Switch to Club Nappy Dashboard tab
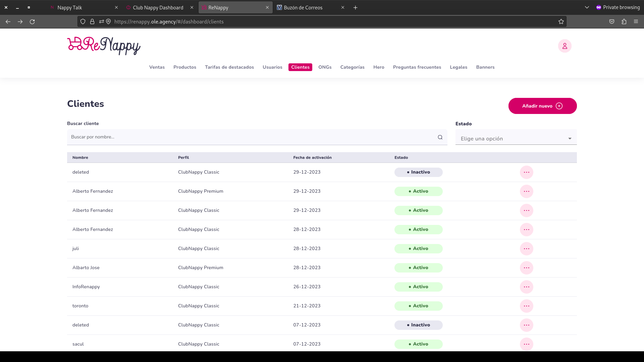The width and height of the screenshot is (644, 362). tap(158, 8)
